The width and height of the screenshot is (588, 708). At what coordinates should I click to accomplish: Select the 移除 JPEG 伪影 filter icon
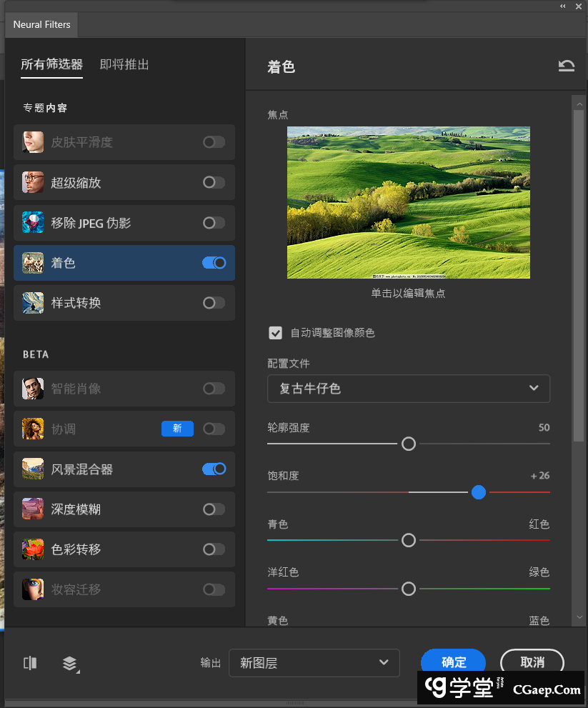(x=33, y=223)
